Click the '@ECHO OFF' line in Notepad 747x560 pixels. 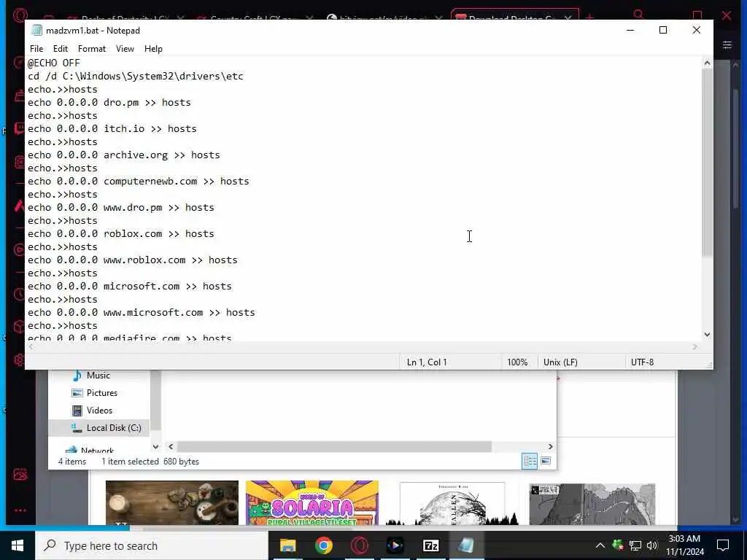pos(54,63)
